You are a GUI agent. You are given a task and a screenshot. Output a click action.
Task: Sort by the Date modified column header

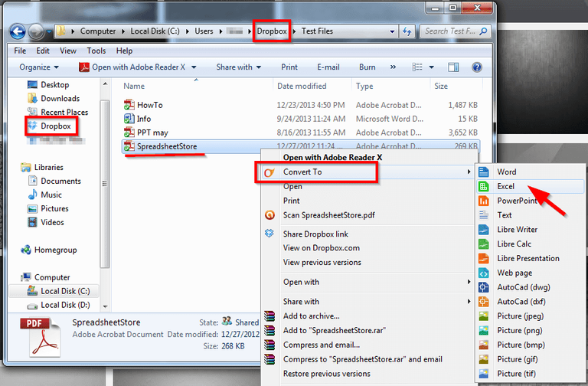point(302,86)
